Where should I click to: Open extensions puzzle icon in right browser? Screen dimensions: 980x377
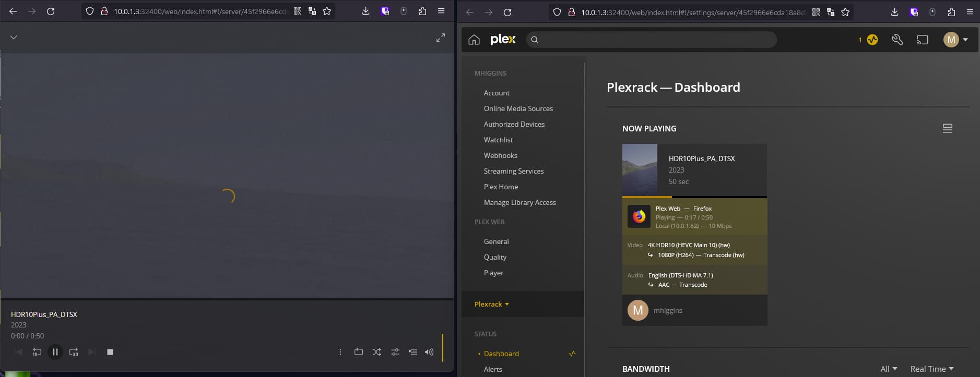951,12
